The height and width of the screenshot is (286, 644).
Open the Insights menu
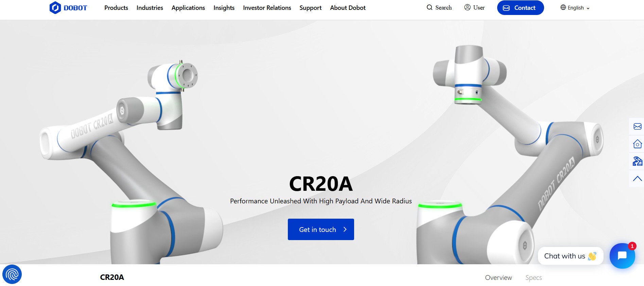[224, 8]
